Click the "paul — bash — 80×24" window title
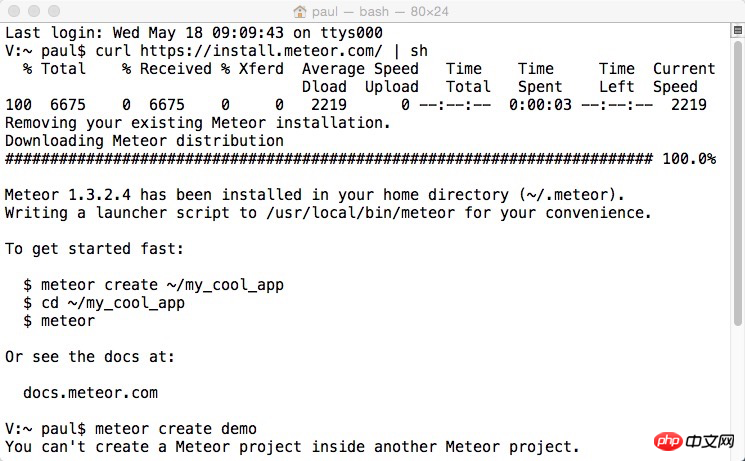 (x=382, y=11)
